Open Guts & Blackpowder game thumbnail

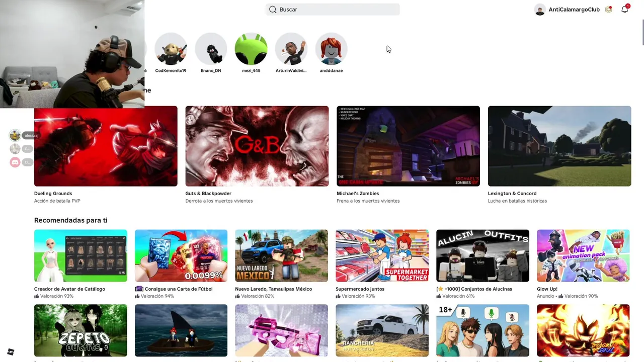click(x=257, y=146)
